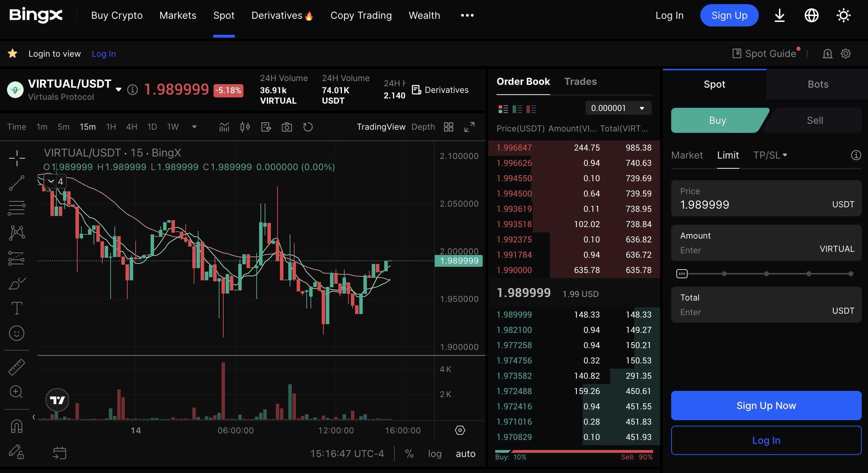Select the Market order tab

tap(687, 155)
